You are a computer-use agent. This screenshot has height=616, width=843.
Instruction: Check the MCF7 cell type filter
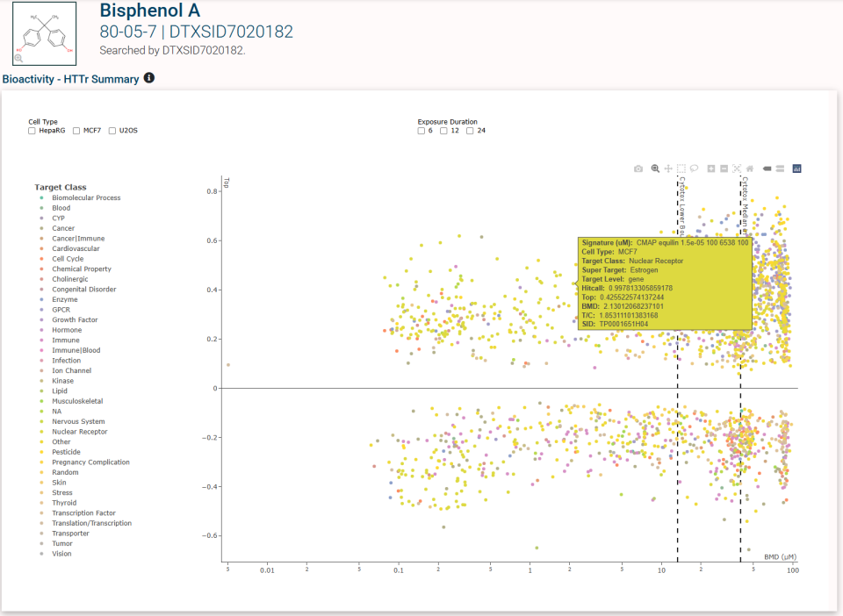[76, 131]
